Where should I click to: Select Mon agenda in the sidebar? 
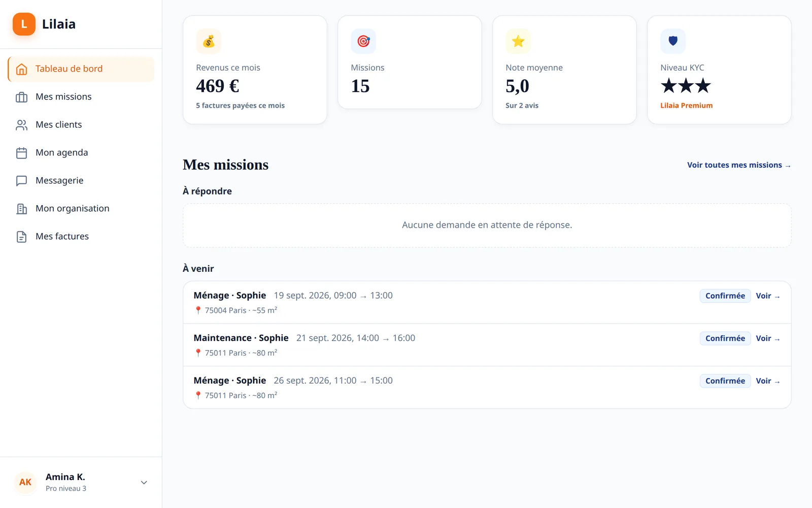[81, 153]
